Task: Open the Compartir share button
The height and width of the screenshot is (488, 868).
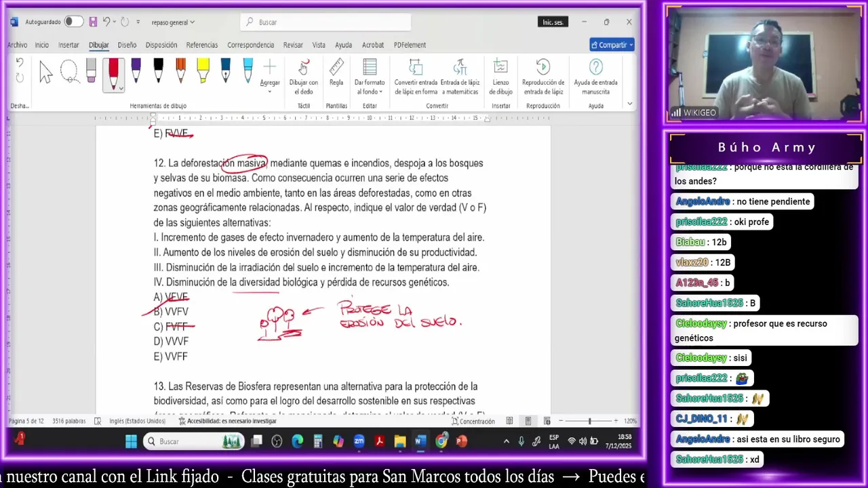Action: (612, 45)
